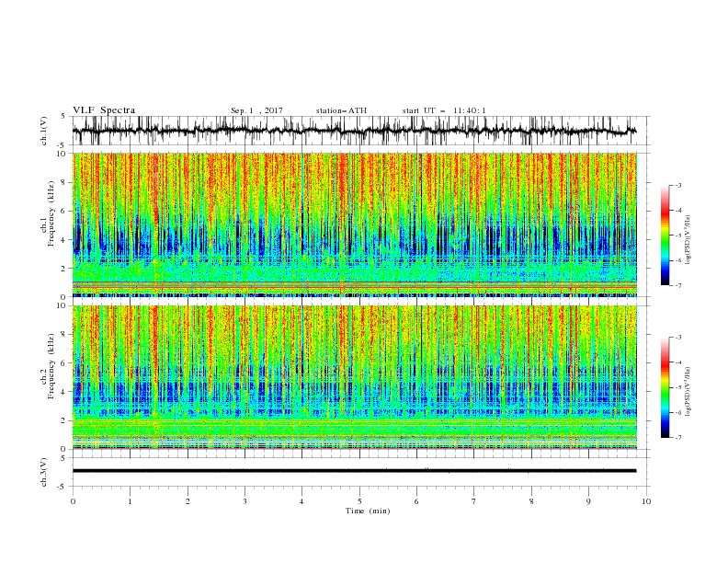This screenshot has width=728, height=563.
Task: Click the '-7' tick on upper colorbar
Action: [x=678, y=285]
